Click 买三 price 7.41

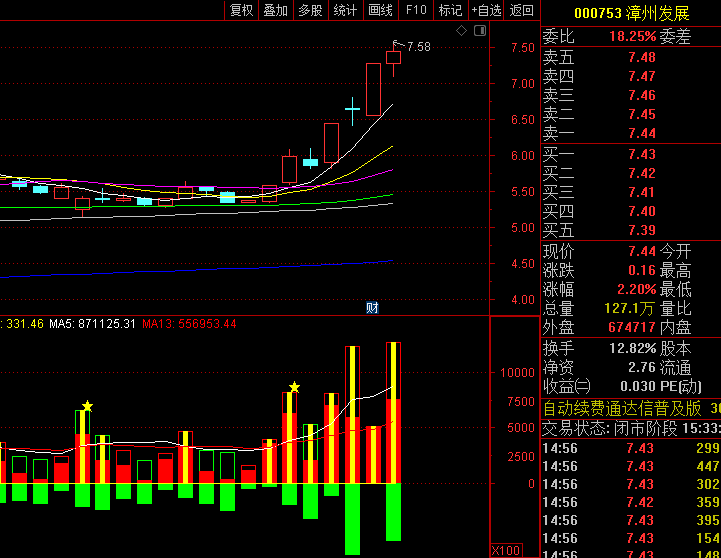tap(642, 192)
